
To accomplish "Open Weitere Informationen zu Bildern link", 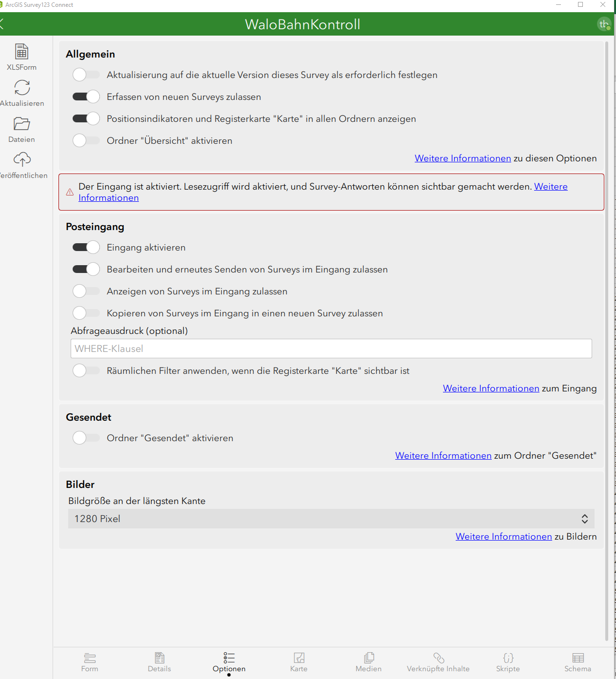I will (x=504, y=537).
